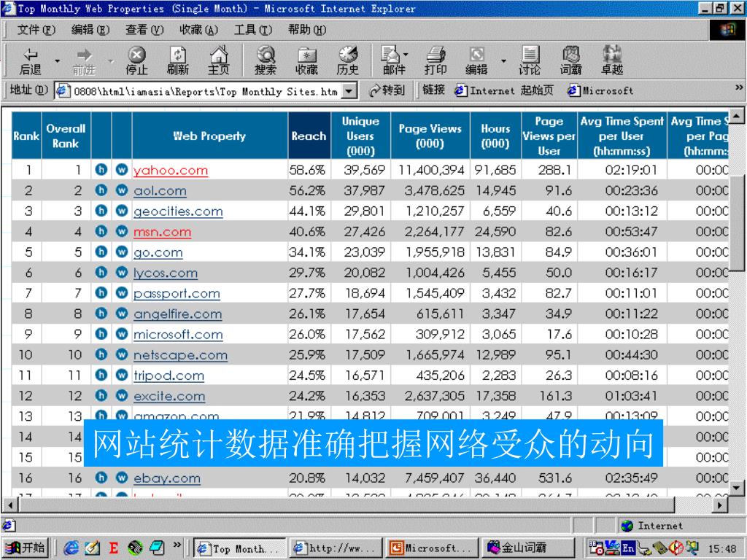747x560 pixels.
Task: Switch to 金山词霸 taskbar window
Action: click(x=529, y=548)
